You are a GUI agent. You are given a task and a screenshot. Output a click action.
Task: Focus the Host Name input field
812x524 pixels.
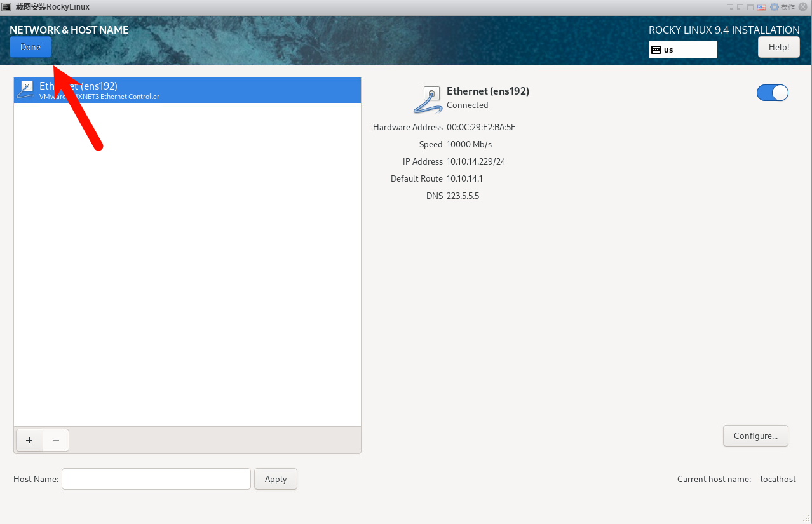point(156,479)
